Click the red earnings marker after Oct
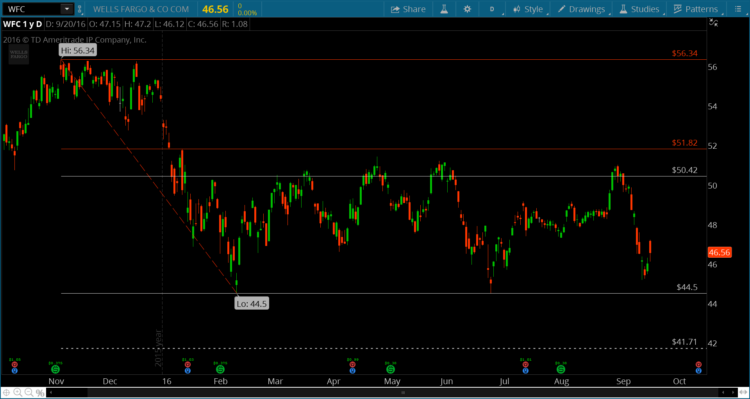750x399 pixels. click(x=698, y=365)
